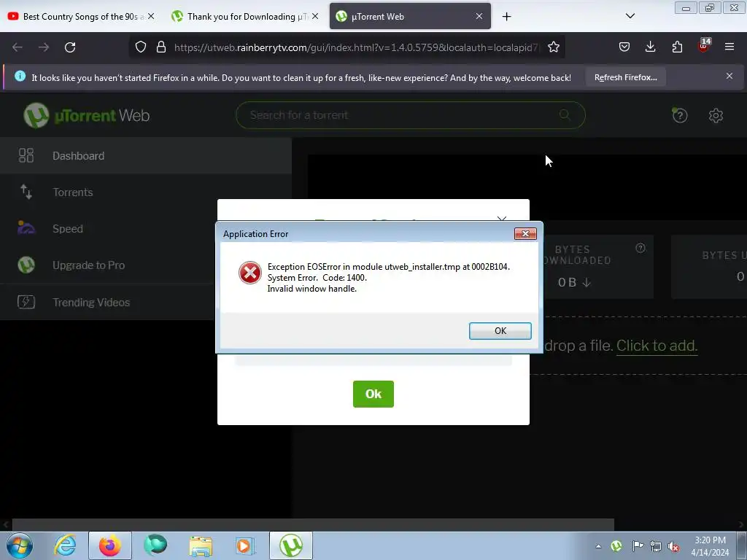Dismiss the Firefox notification bar

click(729, 76)
